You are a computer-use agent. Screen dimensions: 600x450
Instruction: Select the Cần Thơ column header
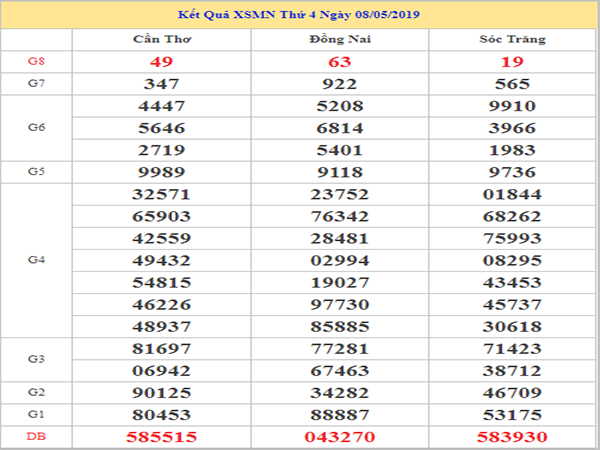[162, 39]
